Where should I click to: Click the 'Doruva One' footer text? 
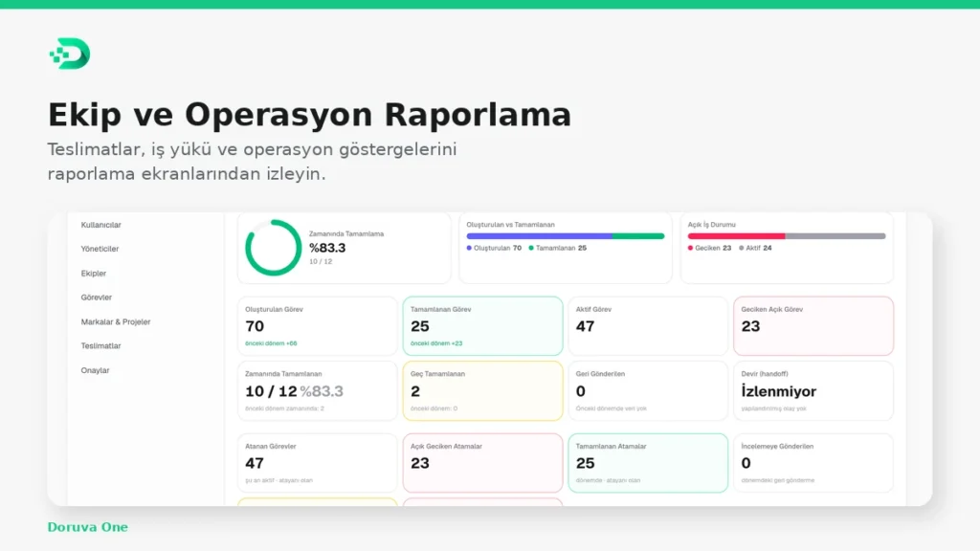(x=87, y=527)
